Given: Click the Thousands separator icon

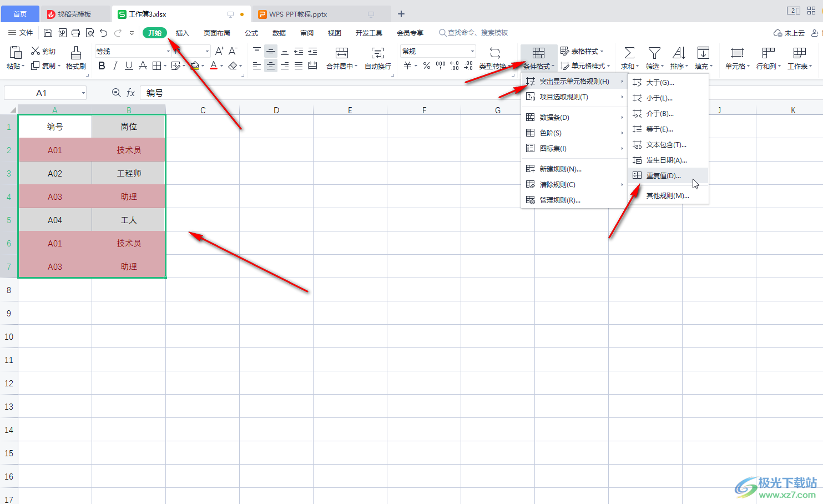Looking at the screenshot, I should tap(441, 66).
